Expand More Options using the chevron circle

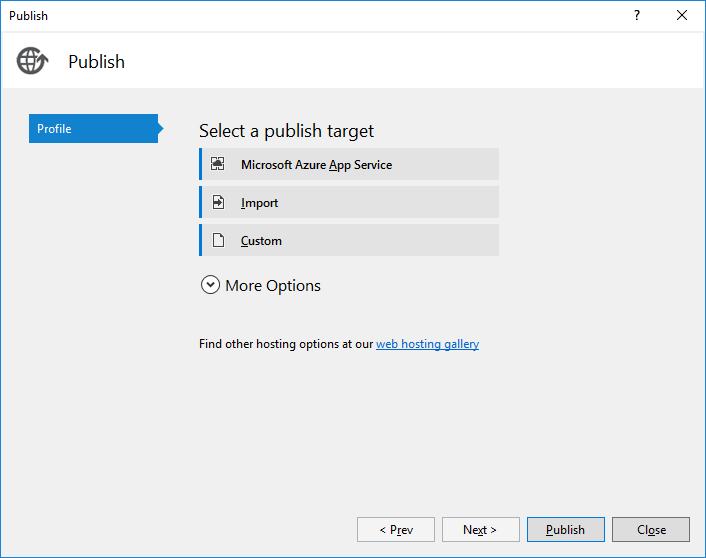(x=210, y=285)
